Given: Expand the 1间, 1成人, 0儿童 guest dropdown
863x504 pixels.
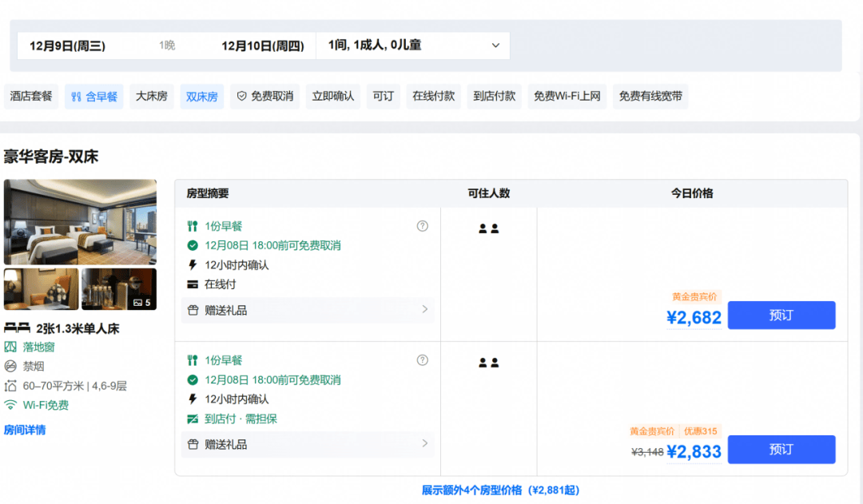Looking at the screenshot, I should pyautogui.click(x=413, y=45).
